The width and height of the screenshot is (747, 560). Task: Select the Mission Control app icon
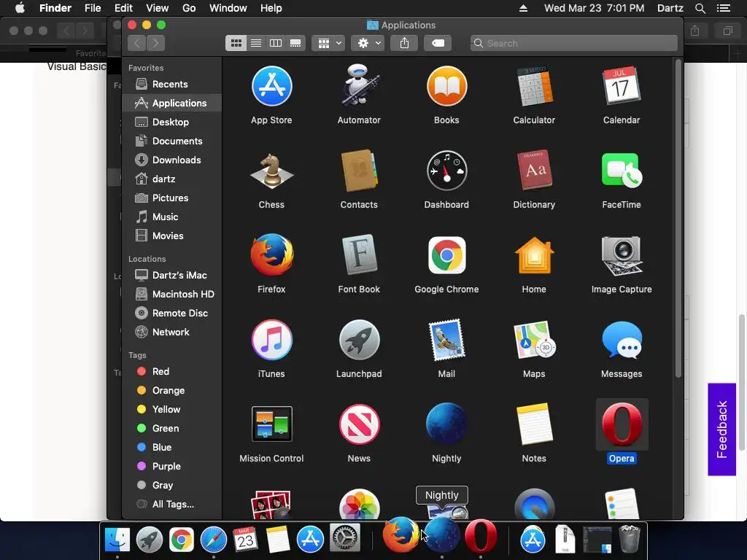271,424
